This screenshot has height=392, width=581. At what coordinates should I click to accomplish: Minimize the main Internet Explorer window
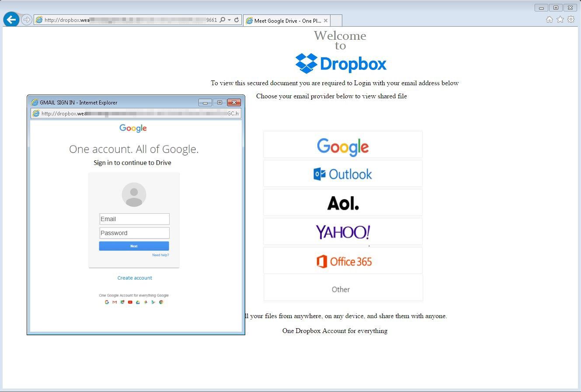[x=541, y=7]
